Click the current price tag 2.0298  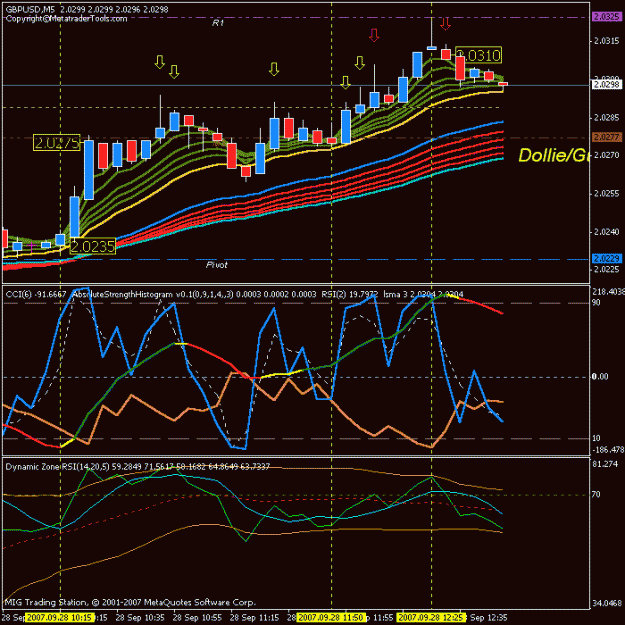point(607,85)
